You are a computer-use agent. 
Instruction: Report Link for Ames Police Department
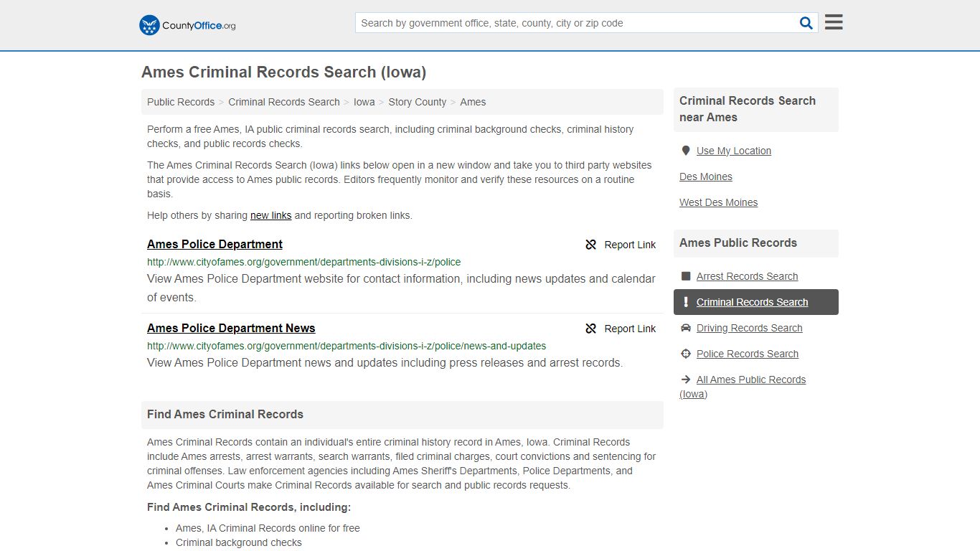pyautogui.click(x=621, y=245)
